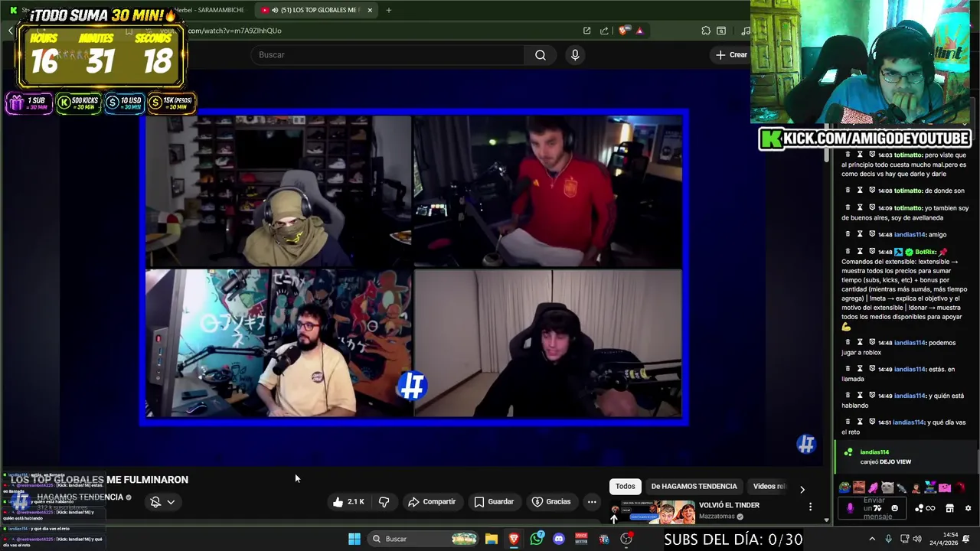Click the 2.1 K like count
The height and width of the screenshot is (551, 980).
356,502
